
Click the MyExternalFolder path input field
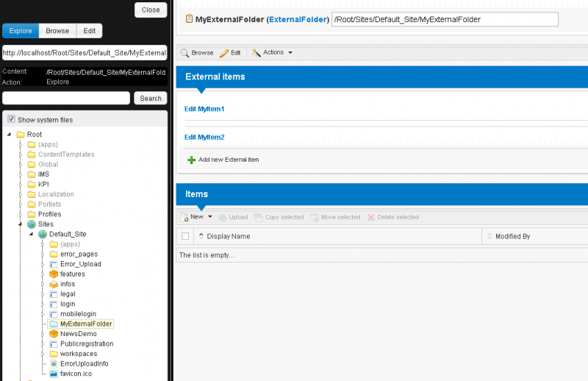(445, 20)
